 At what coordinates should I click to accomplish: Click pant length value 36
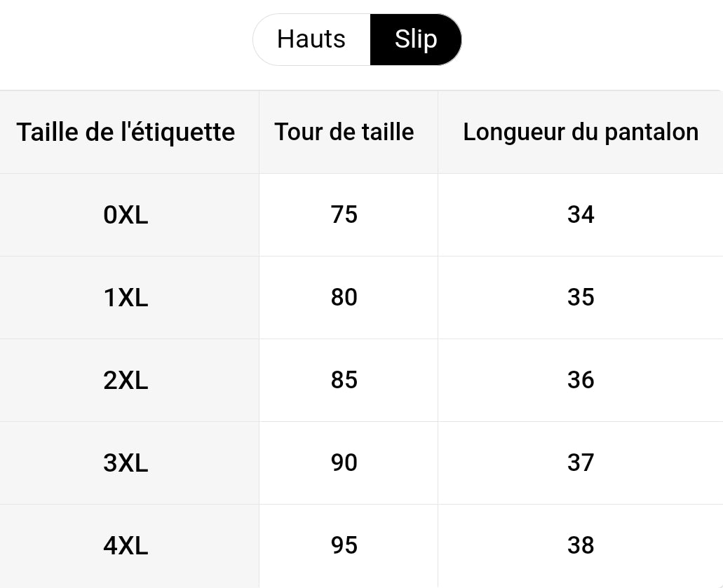tap(581, 380)
